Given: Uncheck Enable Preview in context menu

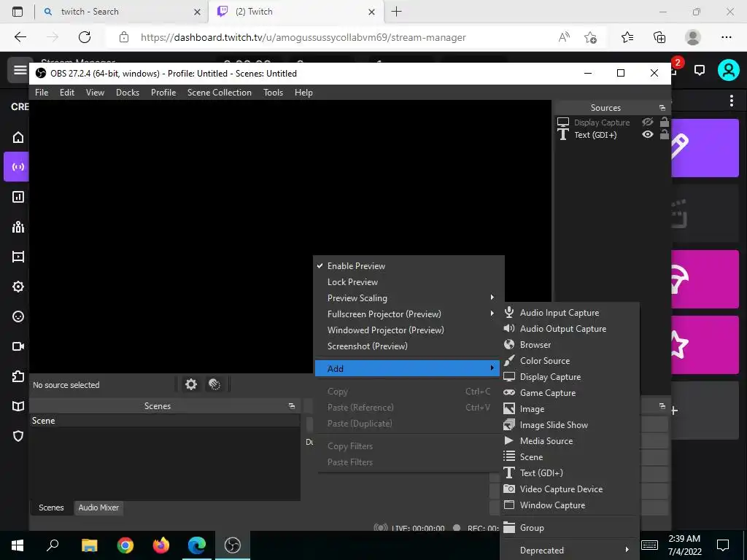Looking at the screenshot, I should point(409,266).
